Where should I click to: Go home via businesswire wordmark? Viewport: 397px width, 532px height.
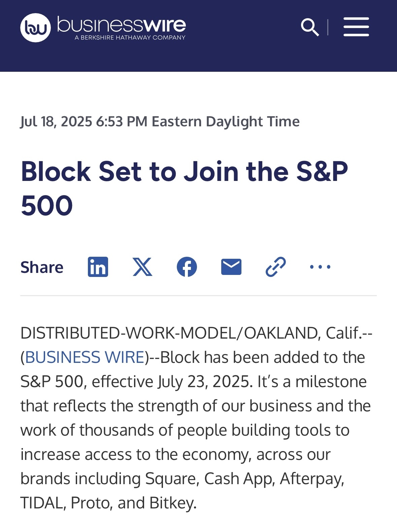[122, 24]
